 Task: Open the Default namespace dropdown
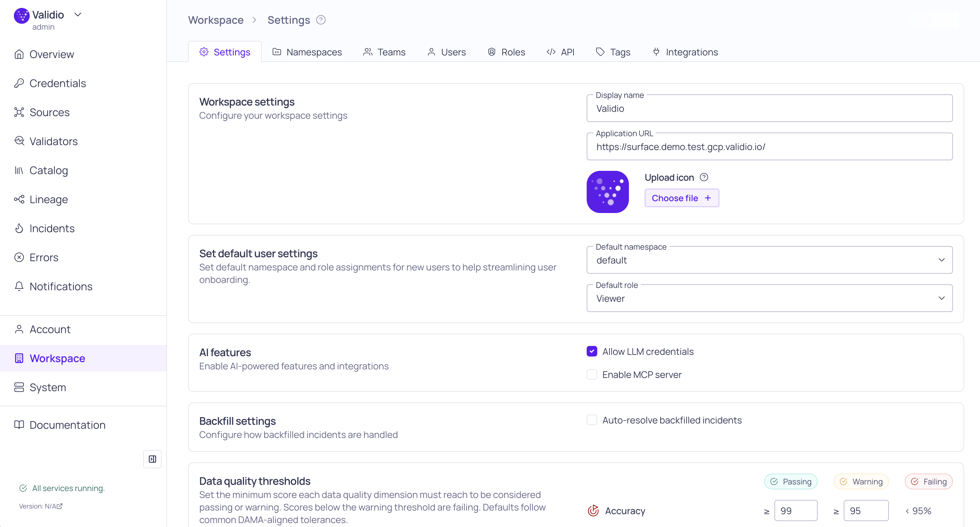(x=769, y=260)
